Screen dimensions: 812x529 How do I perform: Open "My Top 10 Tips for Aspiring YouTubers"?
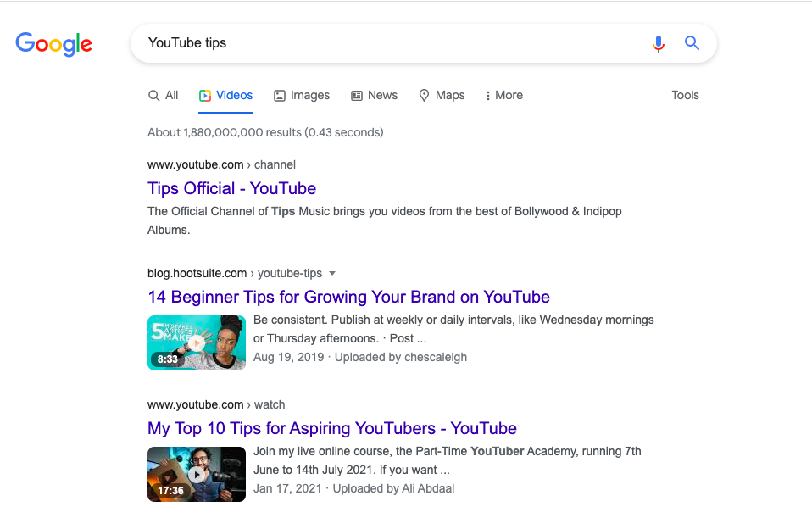[x=332, y=428]
